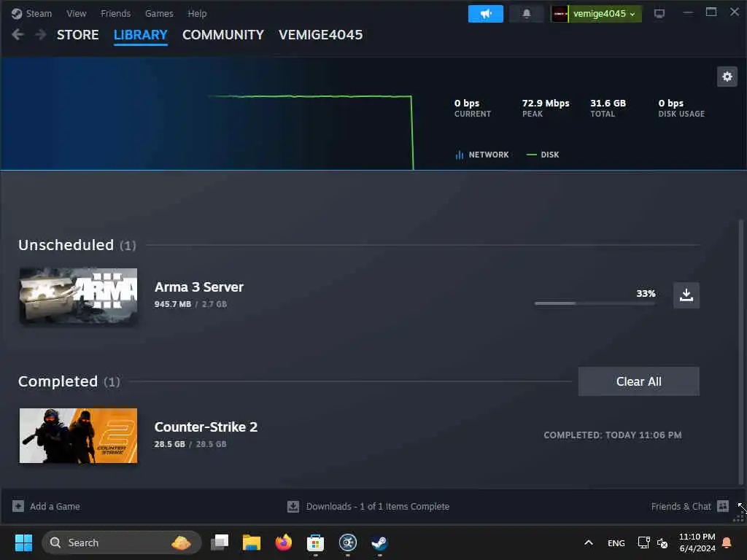This screenshot has width=747, height=560.
Task: Click the Add a Game button
Action: (46, 506)
